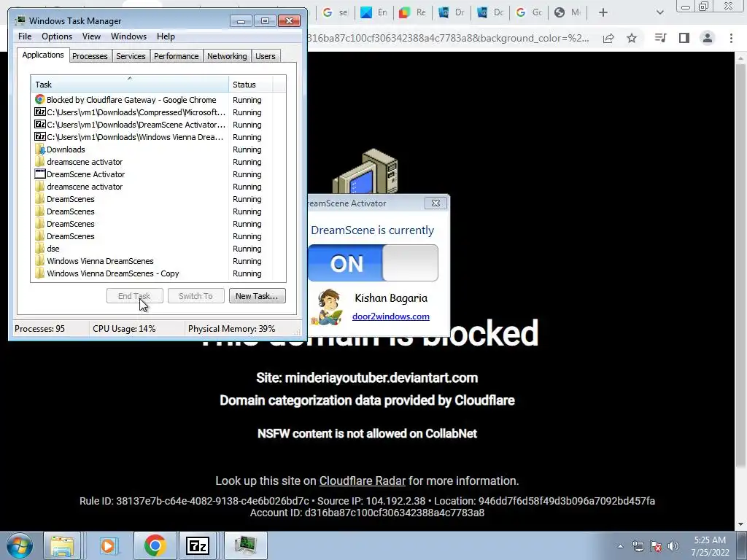Open the Options menu in Task Manager

[x=57, y=36]
